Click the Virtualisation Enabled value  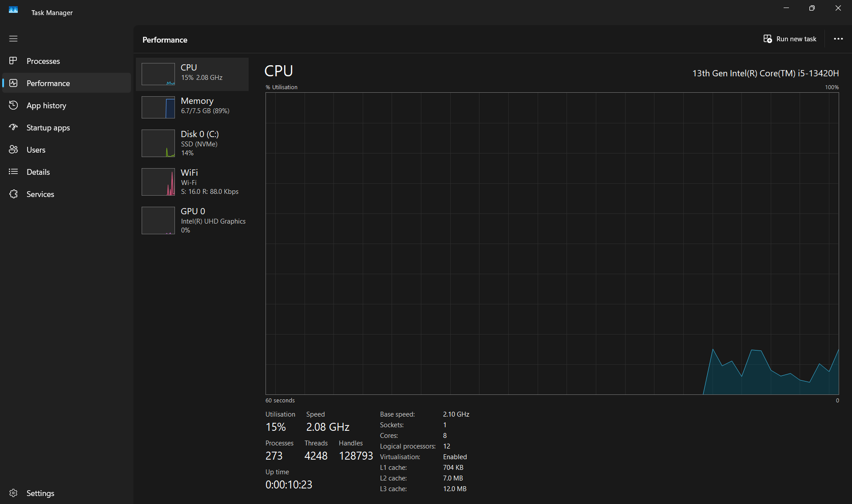click(x=455, y=457)
